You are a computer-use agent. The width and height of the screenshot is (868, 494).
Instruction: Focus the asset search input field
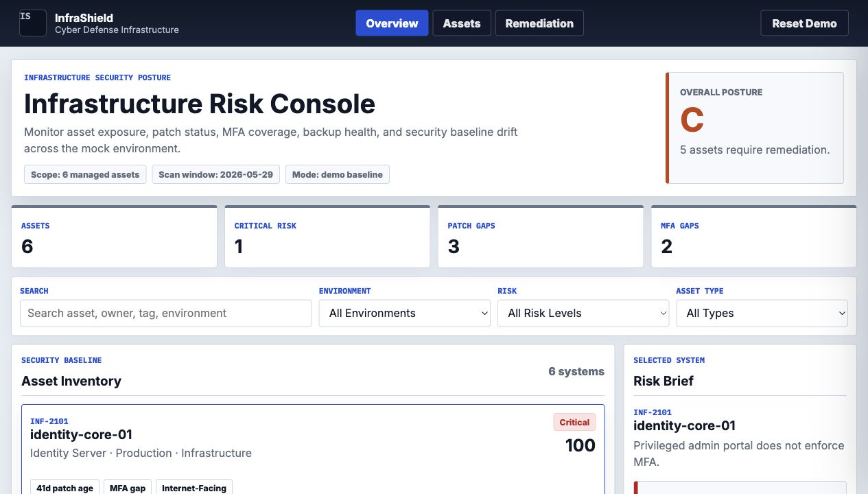pyautogui.click(x=166, y=313)
